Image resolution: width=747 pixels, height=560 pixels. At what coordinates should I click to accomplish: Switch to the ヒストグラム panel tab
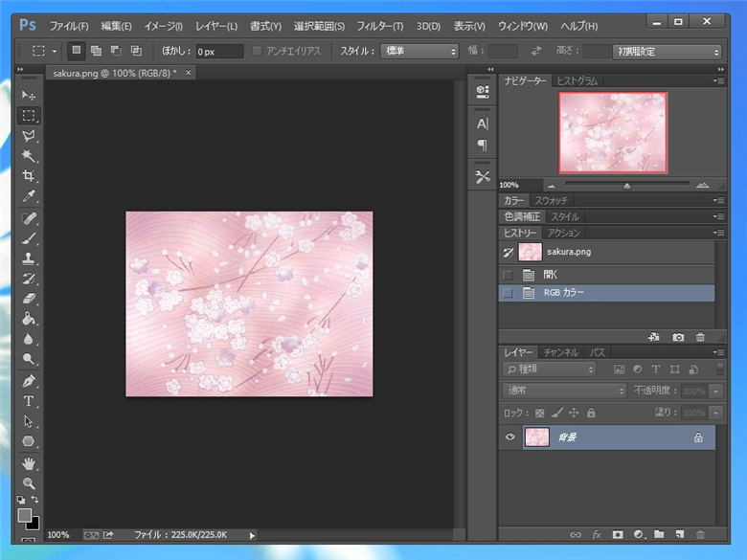(577, 81)
